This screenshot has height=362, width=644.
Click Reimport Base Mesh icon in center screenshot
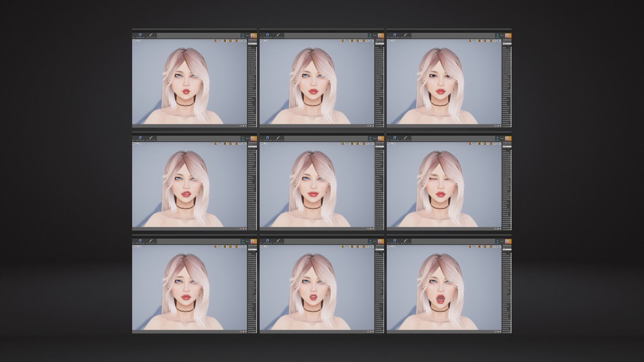(268, 138)
